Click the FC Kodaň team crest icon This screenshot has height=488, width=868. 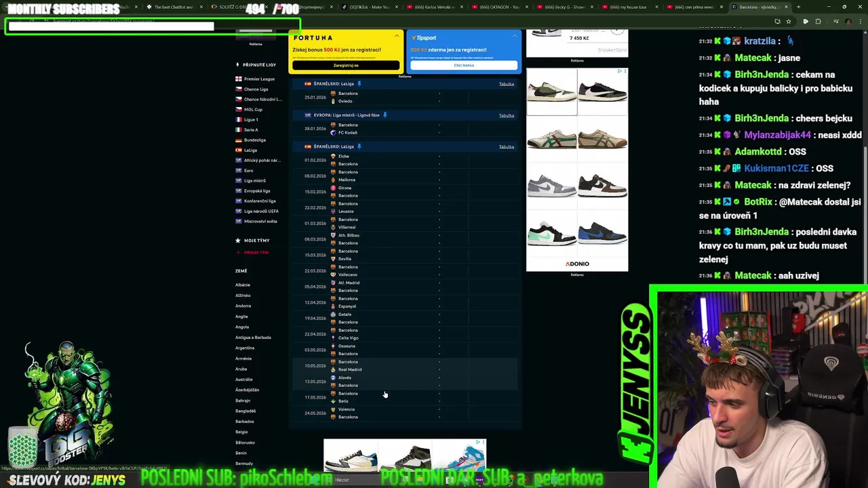pos(333,133)
